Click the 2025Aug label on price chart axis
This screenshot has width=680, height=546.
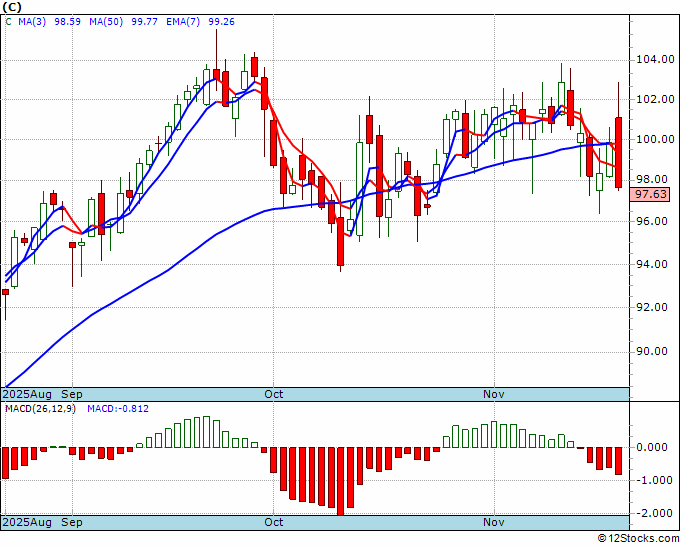tap(27, 394)
